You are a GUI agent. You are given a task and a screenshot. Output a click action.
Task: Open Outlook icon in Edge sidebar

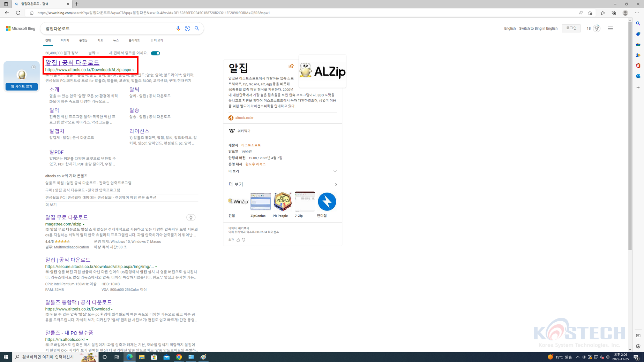tap(638, 76)
